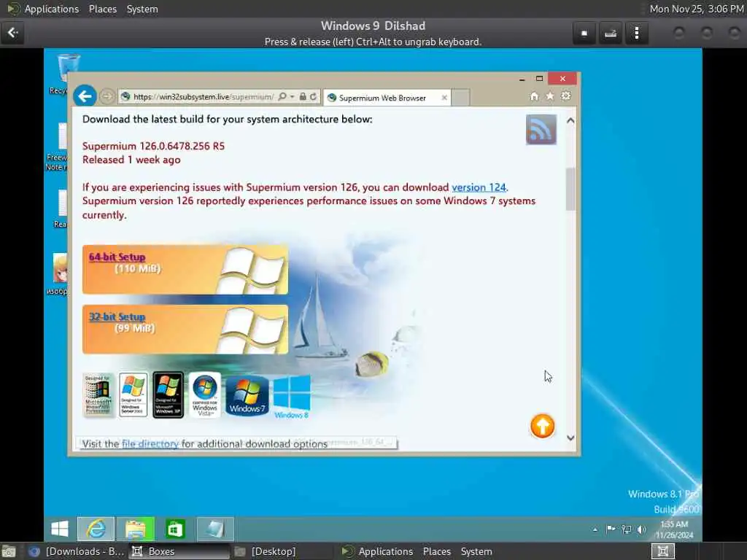Open the address bar dropdown arrow
Screen dimensions: 747x560
point(292,97)
